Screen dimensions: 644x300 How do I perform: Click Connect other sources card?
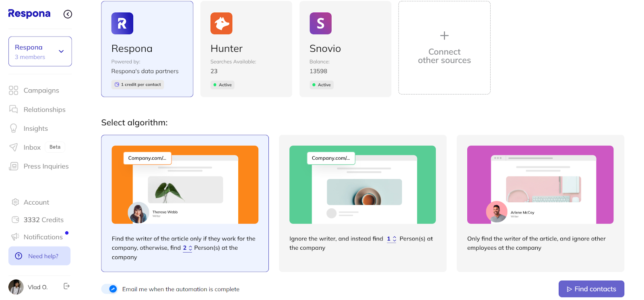444,48
